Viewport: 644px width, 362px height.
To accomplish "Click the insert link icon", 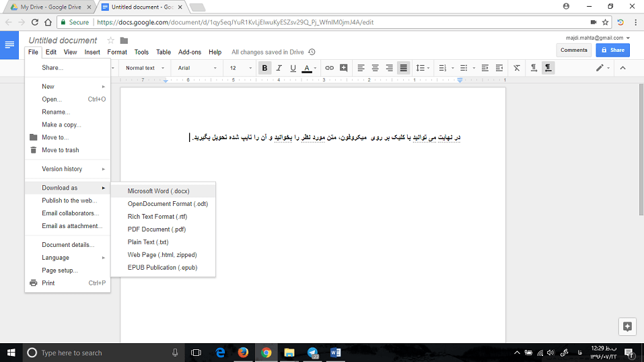I will pos(329,68).
